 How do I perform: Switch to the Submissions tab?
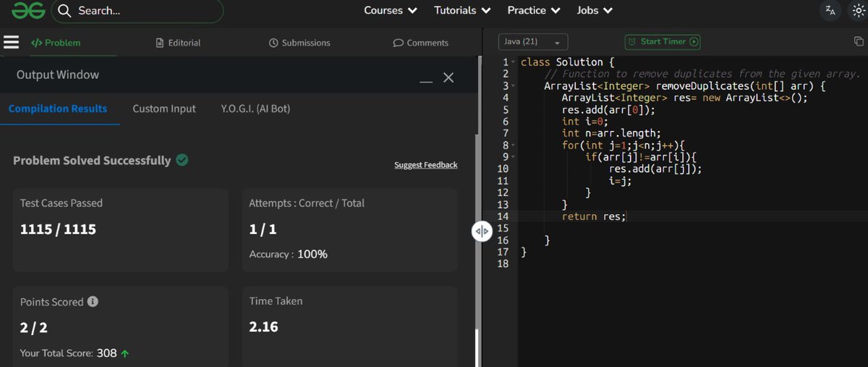pos(299,43)
